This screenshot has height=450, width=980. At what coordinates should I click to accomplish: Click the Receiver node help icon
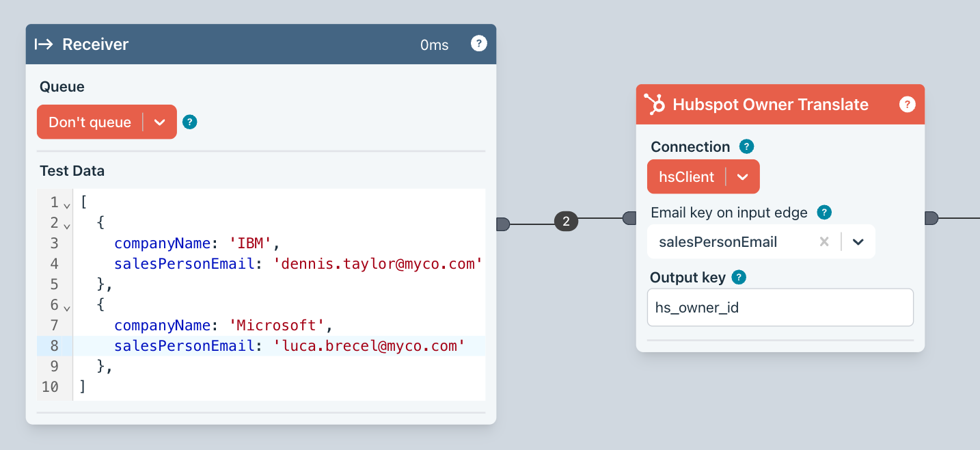(479, 44)
